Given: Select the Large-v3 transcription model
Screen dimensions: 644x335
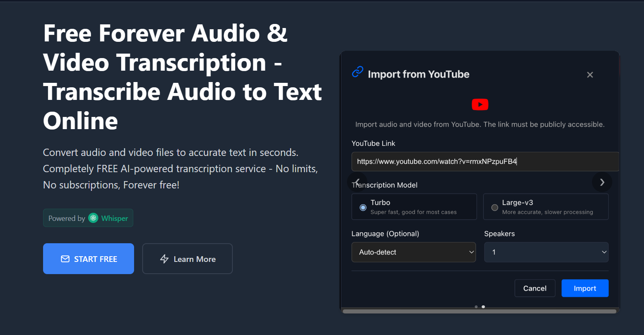Looking at the screenshot, I should click(x=546, y=207).
